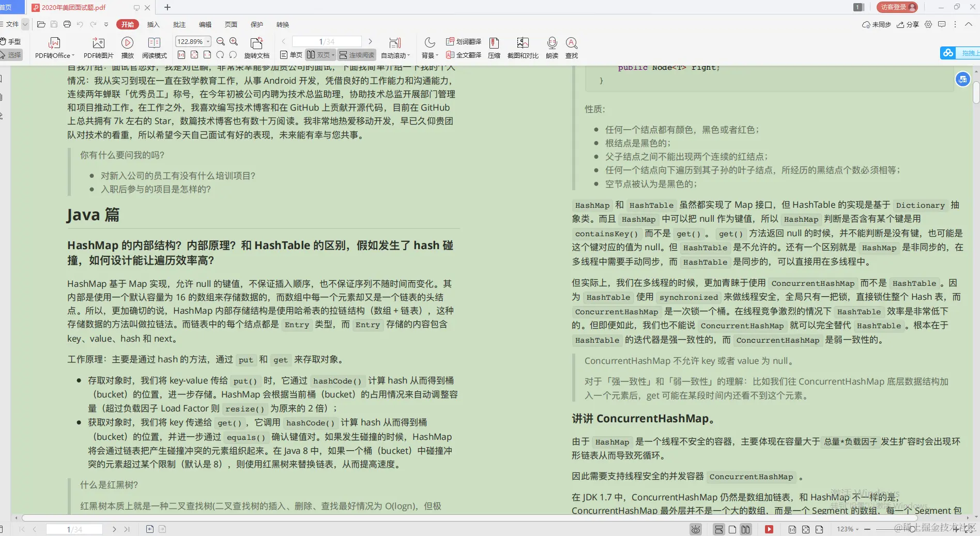
Task: Open the zoom percentage dropdown
Action: tap(207, 41)
